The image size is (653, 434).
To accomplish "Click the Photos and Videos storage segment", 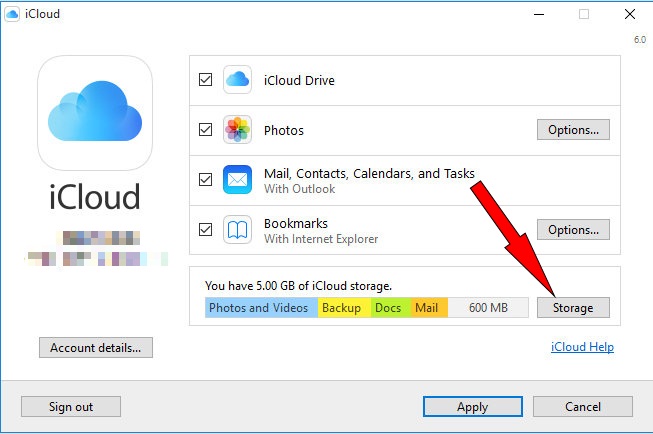I will 261,308.
